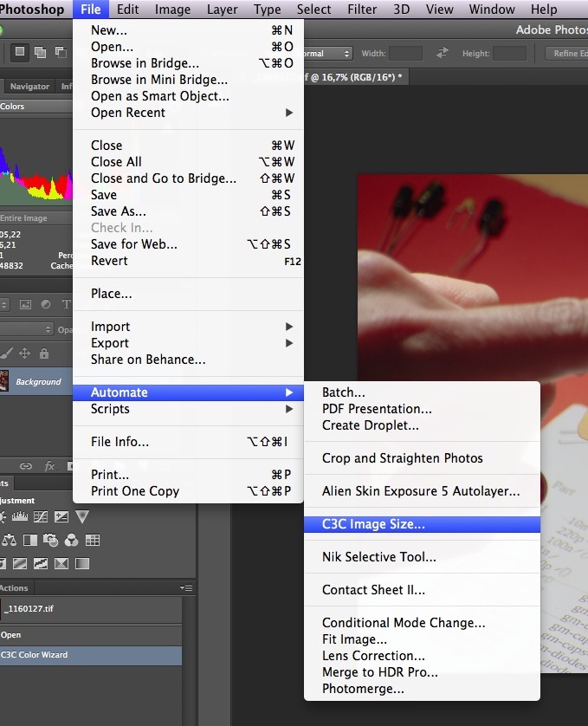Click the link layers chain icon
This screenshot has width=588, height=726.
coord(26,466)
